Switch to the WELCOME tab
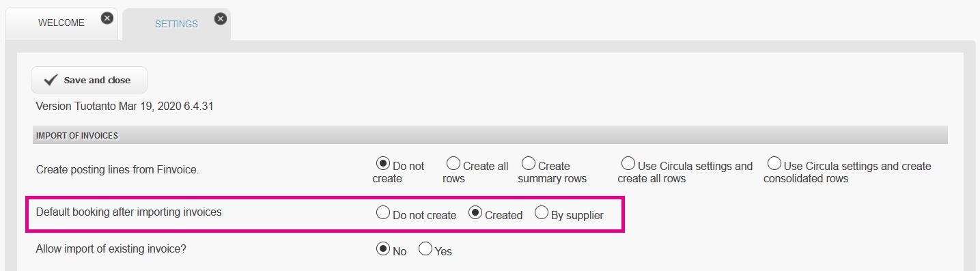This screenshot has width=980, height=271. tap(61, 23)
